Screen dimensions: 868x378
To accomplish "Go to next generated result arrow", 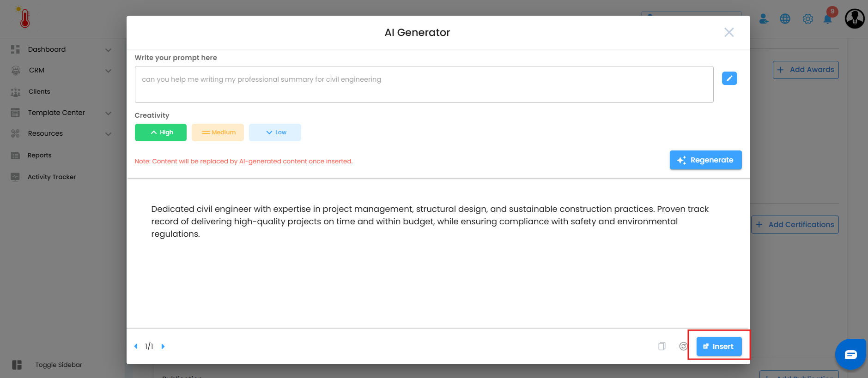I will click(x=163, y=346).
